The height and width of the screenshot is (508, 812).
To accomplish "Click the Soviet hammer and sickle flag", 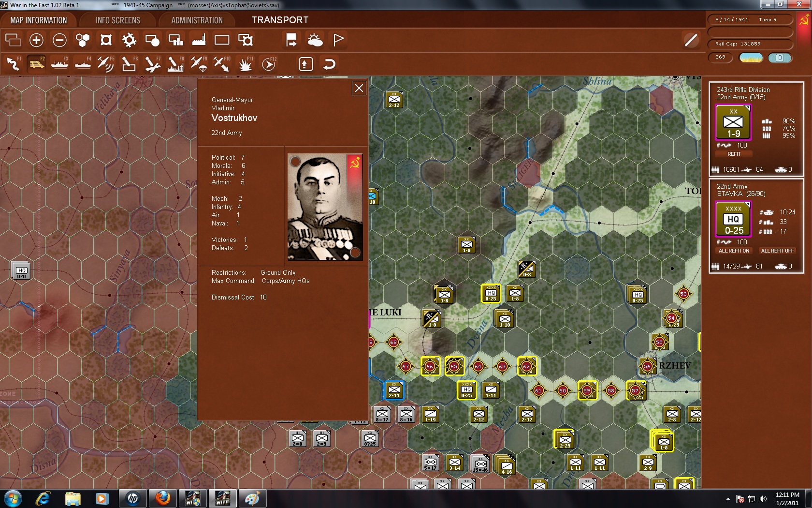I will pyautogui.click(x=804, y=20).
